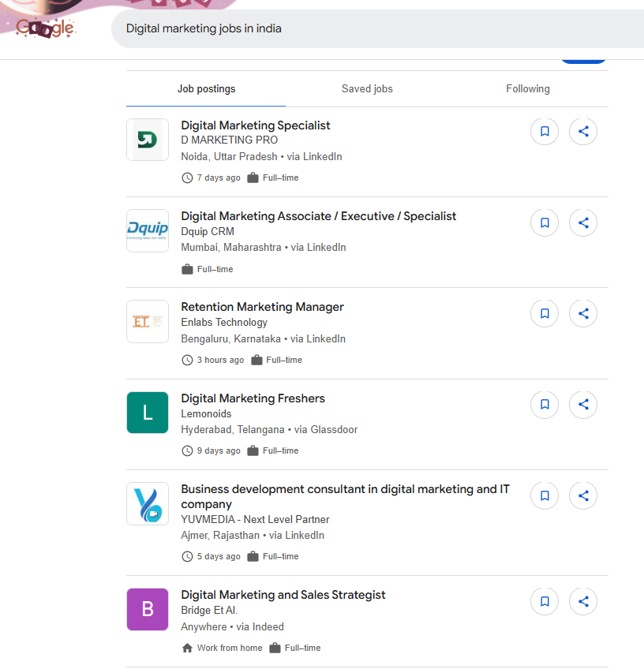644x669 pixels.
Task: Open Business development consultant job listing
Action: [x=345, y=497]
